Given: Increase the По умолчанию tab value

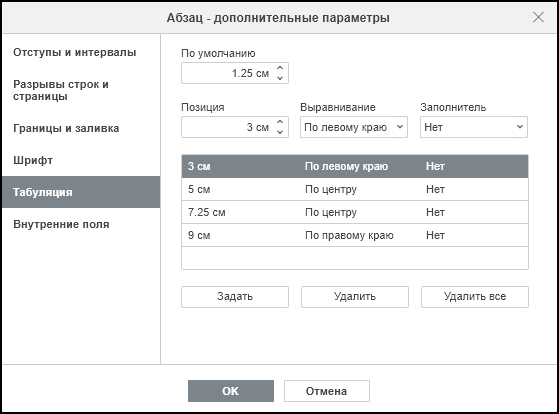Looking at the screenshot, I should pyautogui.click(x=280, y=68).
